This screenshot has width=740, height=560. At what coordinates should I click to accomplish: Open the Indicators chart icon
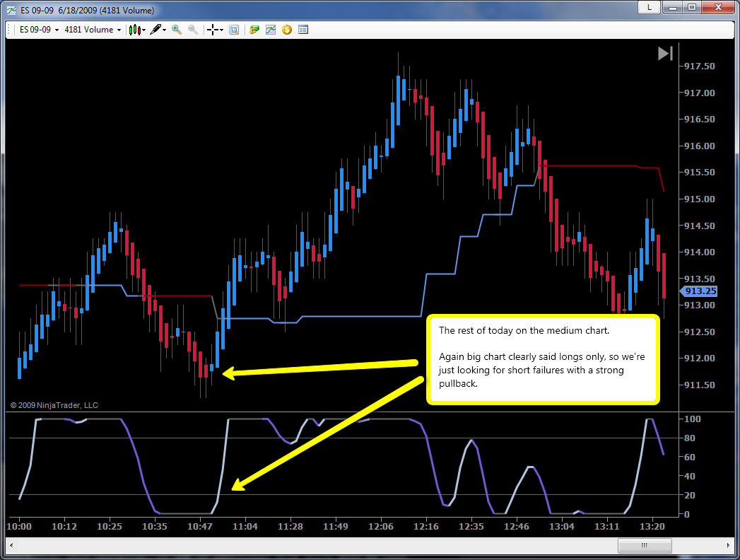coord(271,30)
